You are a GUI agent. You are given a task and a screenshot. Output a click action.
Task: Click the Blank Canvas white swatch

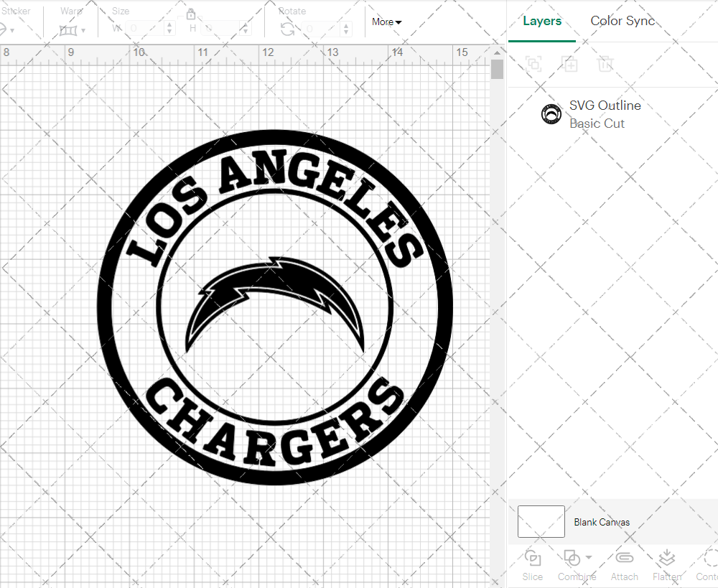(x=541, y=522)
